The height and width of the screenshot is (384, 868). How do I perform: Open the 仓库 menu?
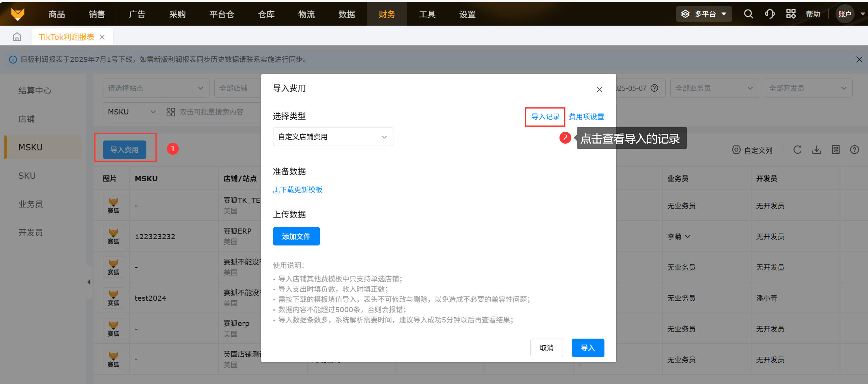(x=266, y=14)
